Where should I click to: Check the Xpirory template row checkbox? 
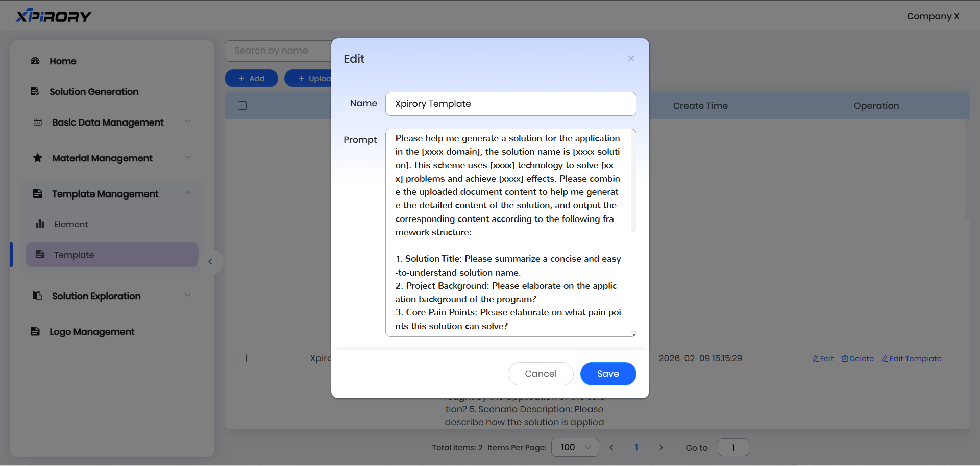point(242,358)
